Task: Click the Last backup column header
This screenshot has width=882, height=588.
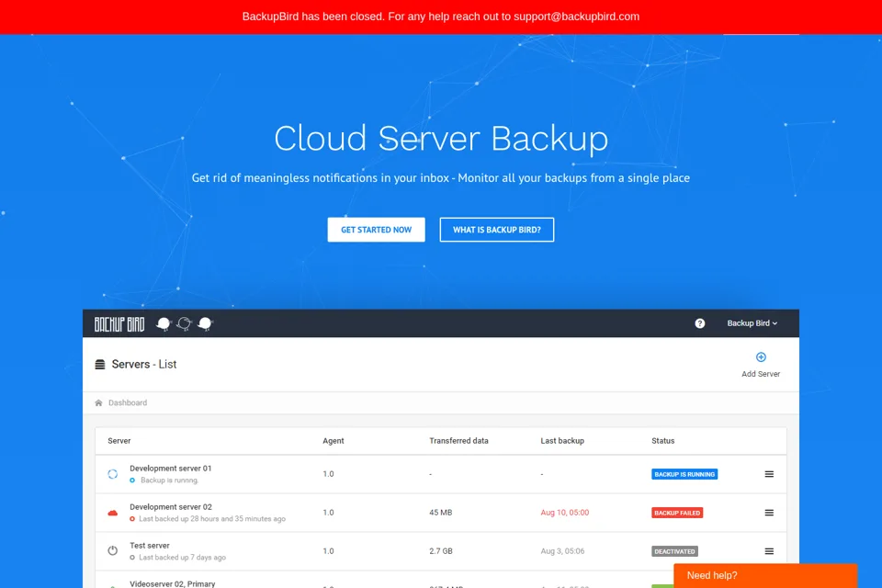Action: coord(562,441)
